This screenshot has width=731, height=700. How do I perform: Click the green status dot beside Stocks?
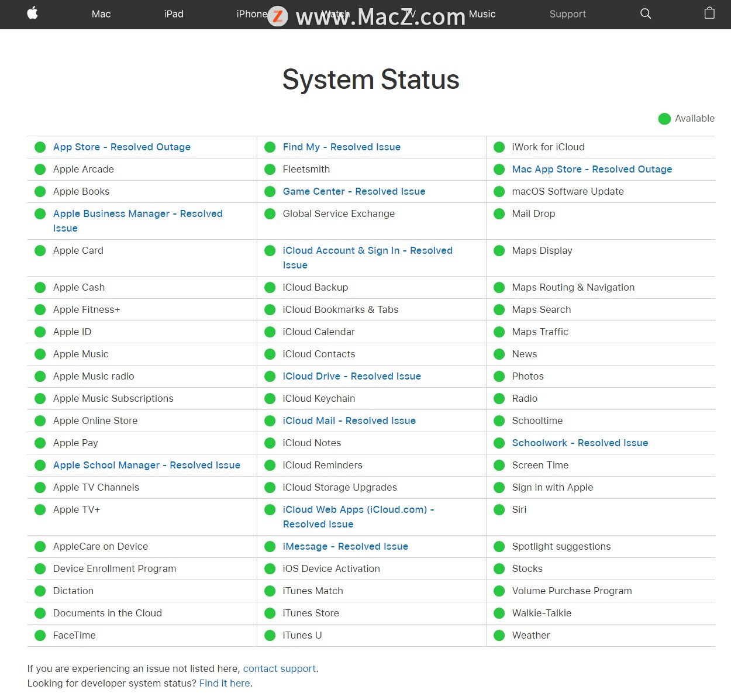click(499, 569)
